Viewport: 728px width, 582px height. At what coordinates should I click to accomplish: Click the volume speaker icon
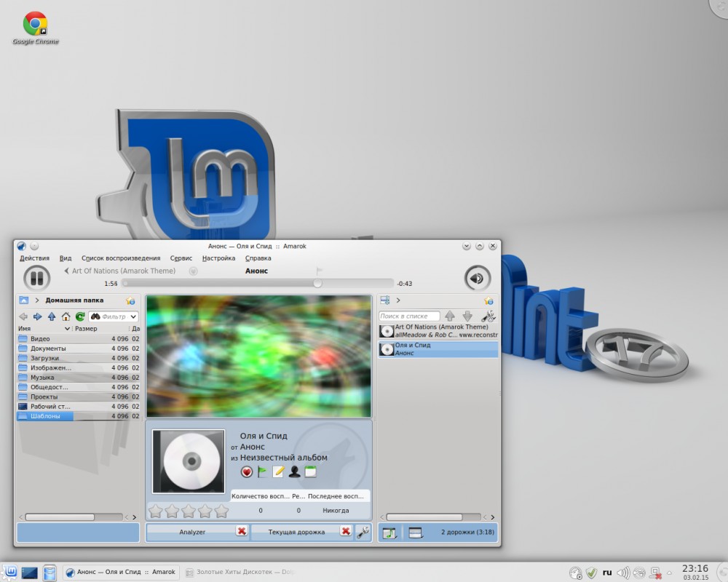coord(478,278)
